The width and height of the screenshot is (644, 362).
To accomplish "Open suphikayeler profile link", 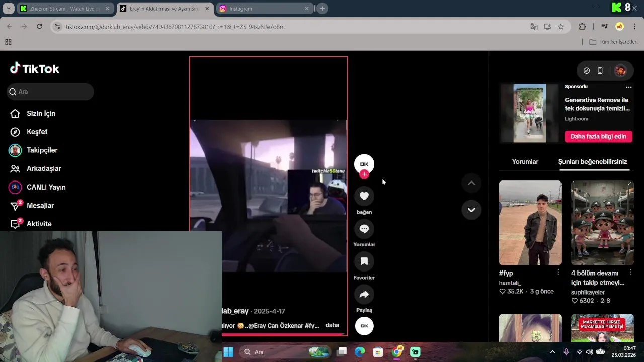I will coord(588,292).
